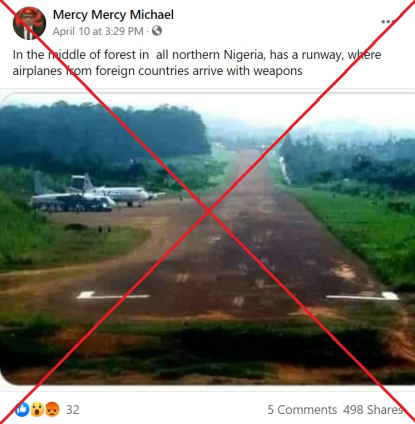Open Mercy Mercy Michael's profile picture
Screen dimensions: 415x424
(x=29, y=23)
